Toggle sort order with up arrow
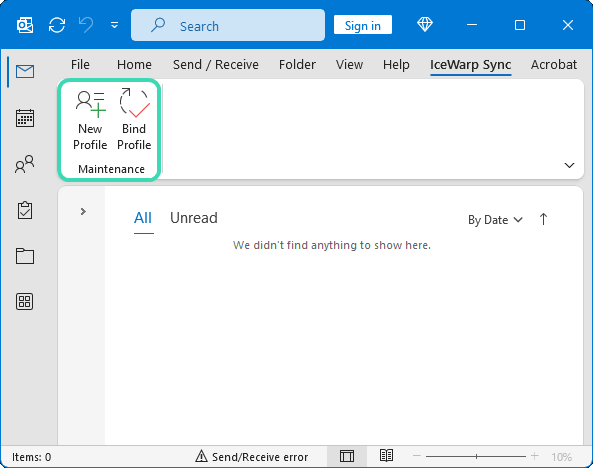Viewport: 593px width, 468px height. 543,219
